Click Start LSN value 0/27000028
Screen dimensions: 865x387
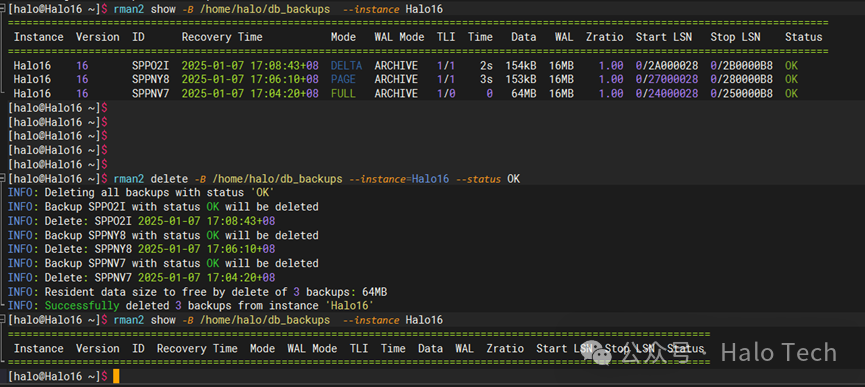666,79
